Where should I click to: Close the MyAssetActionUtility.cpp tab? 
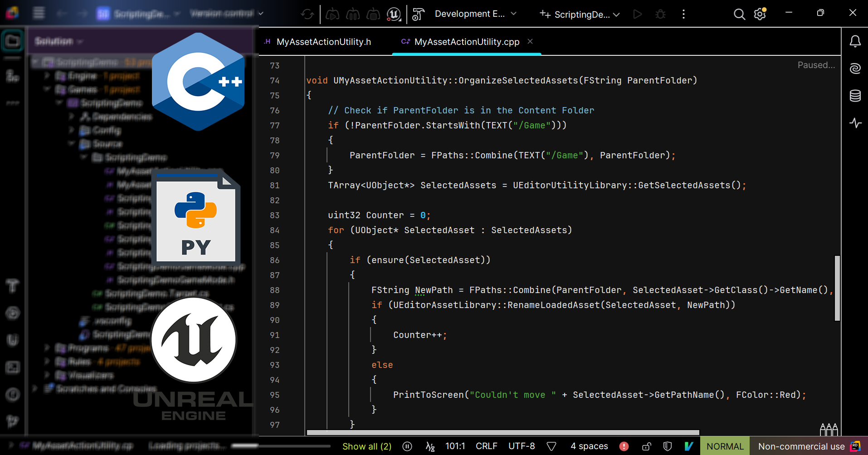pyautogui.click(x=530, y=41)
